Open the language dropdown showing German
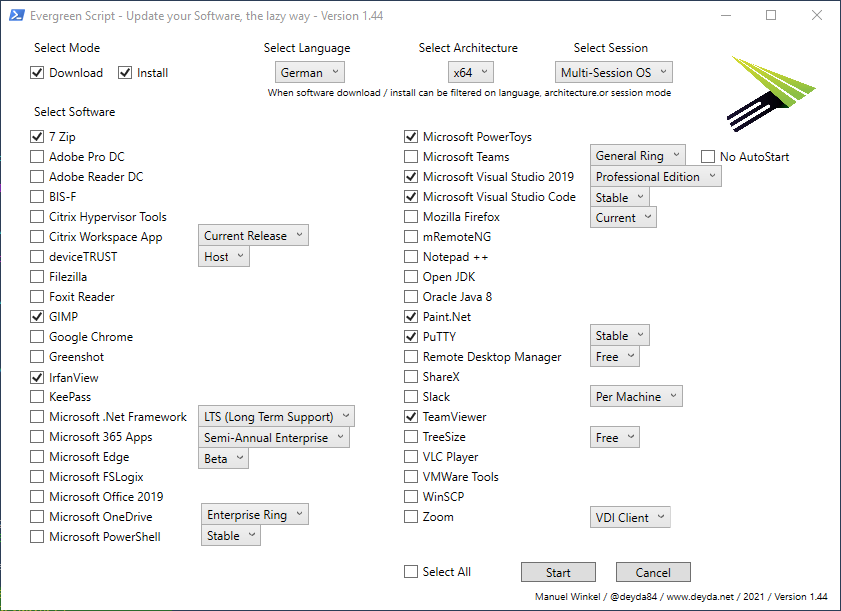841x611 pixels. [309, 72]
